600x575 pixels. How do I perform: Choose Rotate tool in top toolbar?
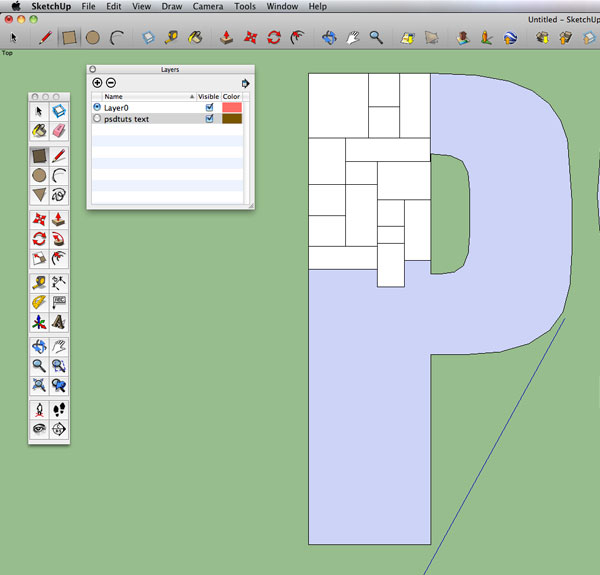(274, 37)
